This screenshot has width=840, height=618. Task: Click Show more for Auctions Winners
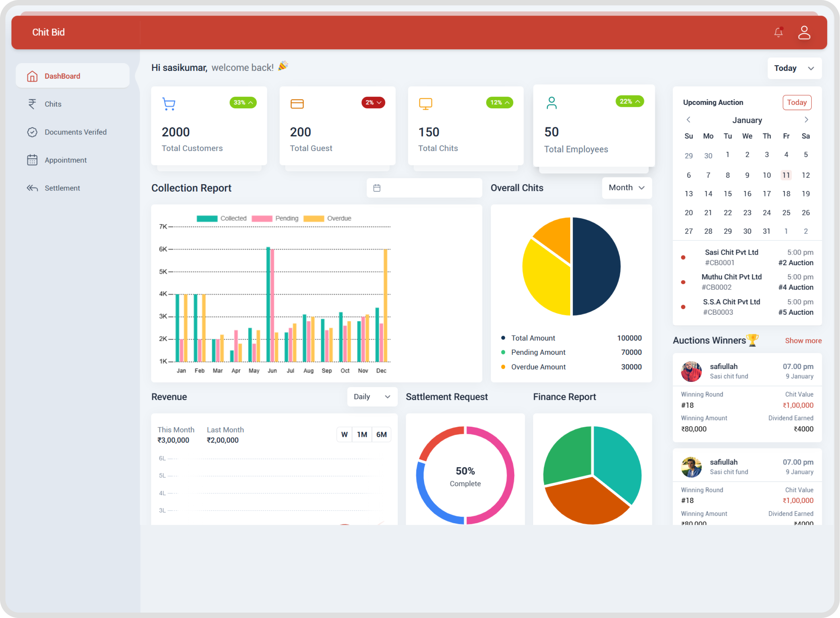[803, 340]
